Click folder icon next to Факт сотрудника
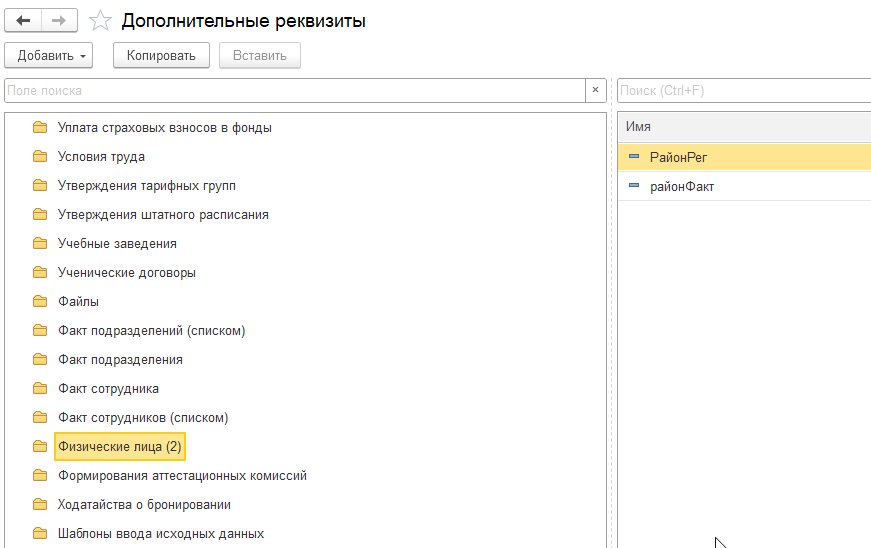Viewport: 871px width, 548px height. click(40, 388)
